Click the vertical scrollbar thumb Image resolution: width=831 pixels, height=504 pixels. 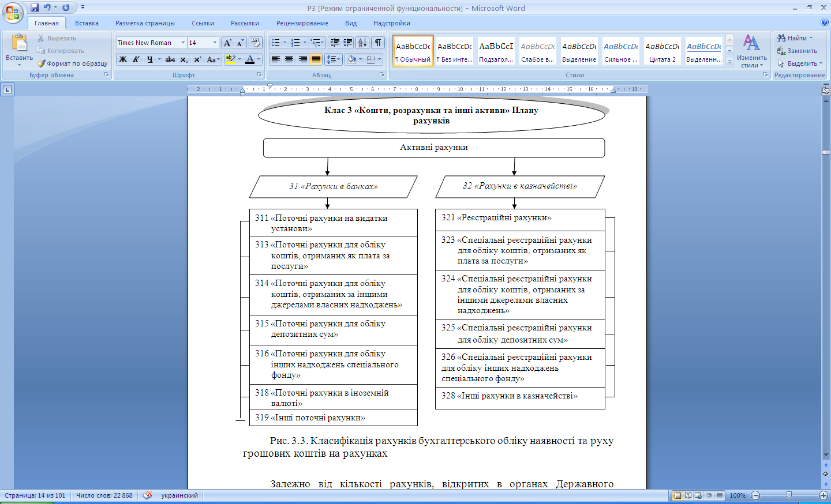[826, 152]
